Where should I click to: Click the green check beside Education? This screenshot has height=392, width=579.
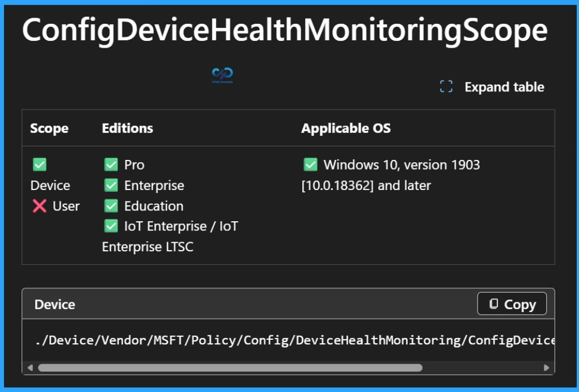[x=111, y=206]
